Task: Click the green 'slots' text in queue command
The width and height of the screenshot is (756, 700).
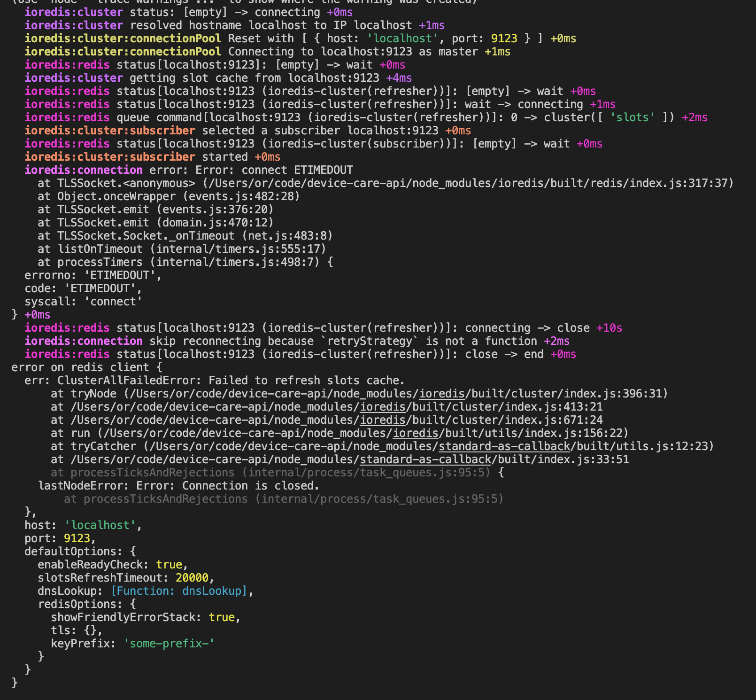Action: pos(633,117)
